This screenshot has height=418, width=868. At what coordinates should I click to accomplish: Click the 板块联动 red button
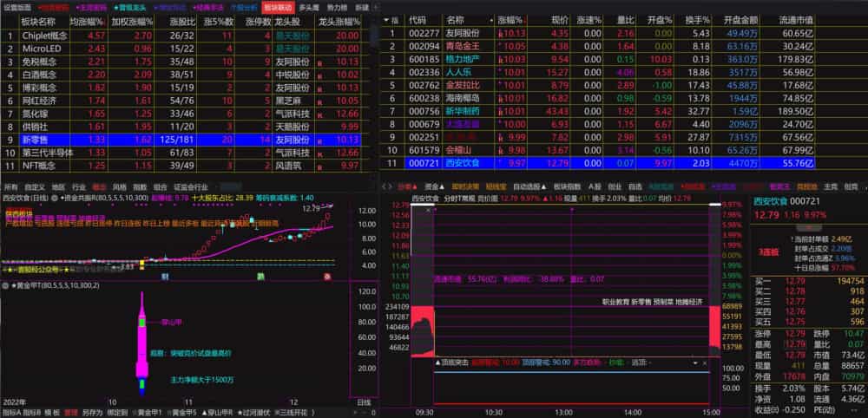tap(278, 8)
